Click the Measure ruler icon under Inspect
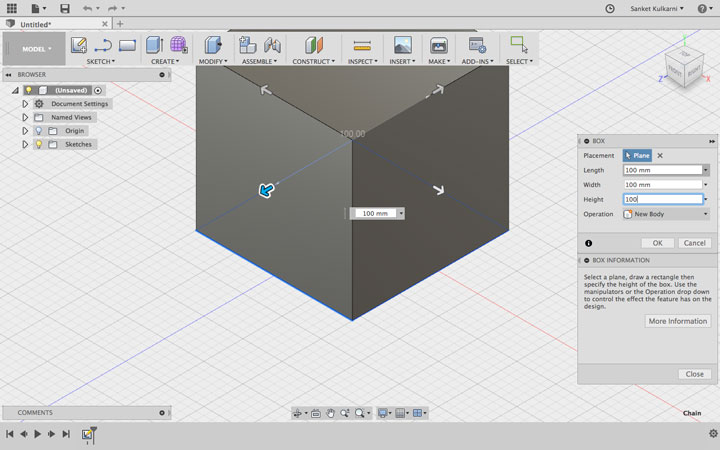Image resolution: width=720 pixels, height=450 pixels. pos(362,45)
